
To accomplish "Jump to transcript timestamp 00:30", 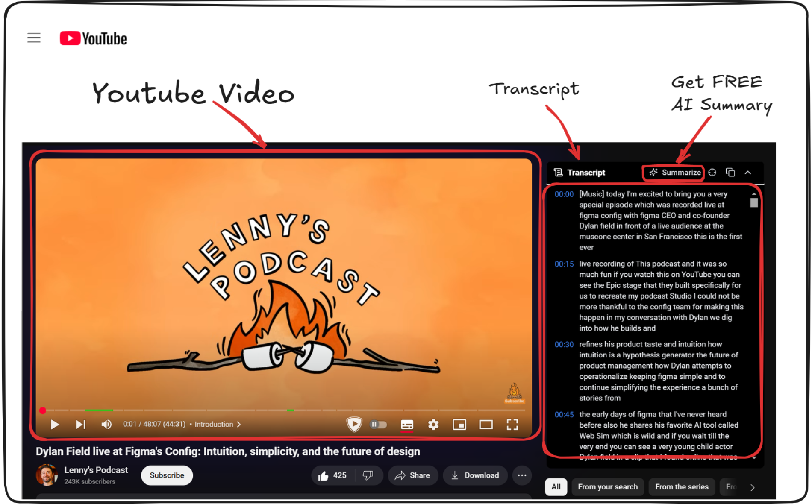I will pos(564,344).
